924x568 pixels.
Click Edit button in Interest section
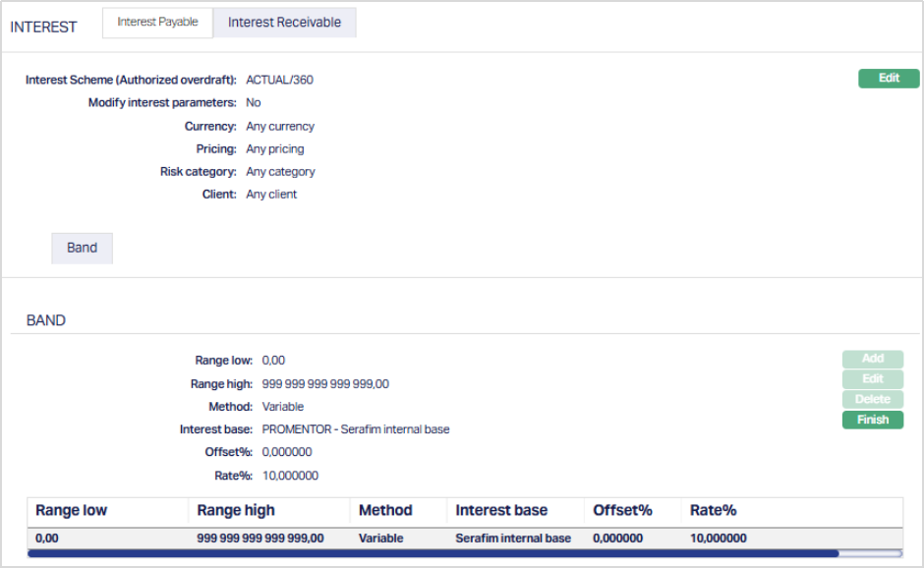coord(888,79)
